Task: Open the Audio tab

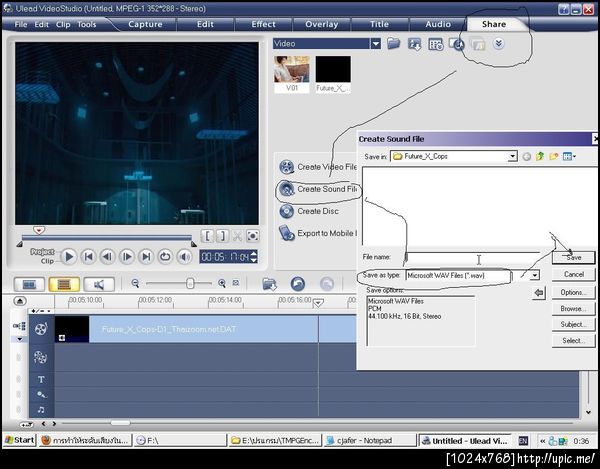Action: click(437, 24)
